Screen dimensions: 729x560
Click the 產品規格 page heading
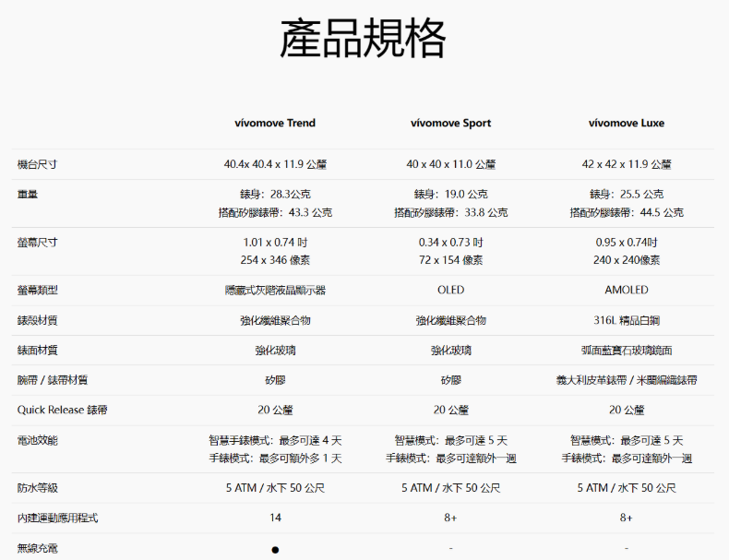click(x=363, y=38)
